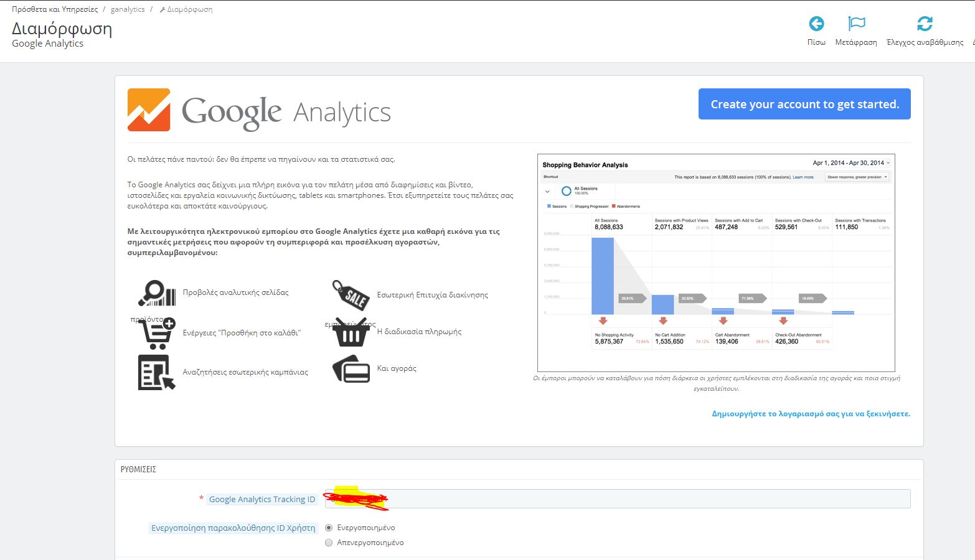Open the Μετάφραση flag icon

point(857,24)
